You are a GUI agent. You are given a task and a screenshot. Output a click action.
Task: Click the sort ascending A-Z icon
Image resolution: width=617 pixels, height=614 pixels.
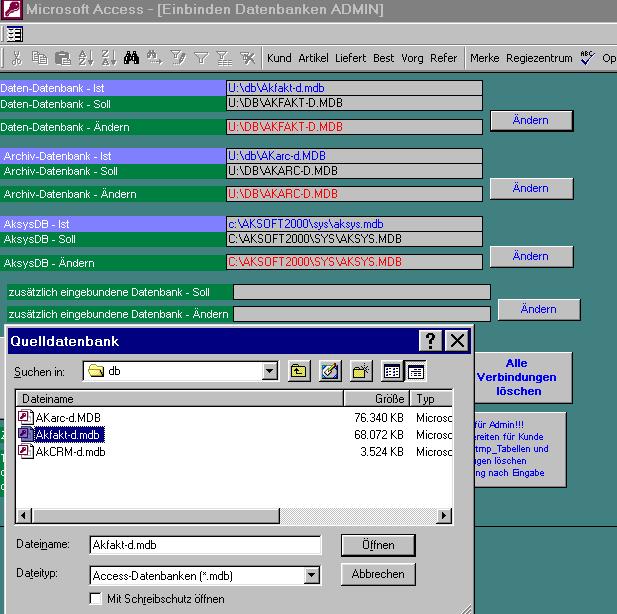[85, 58]
